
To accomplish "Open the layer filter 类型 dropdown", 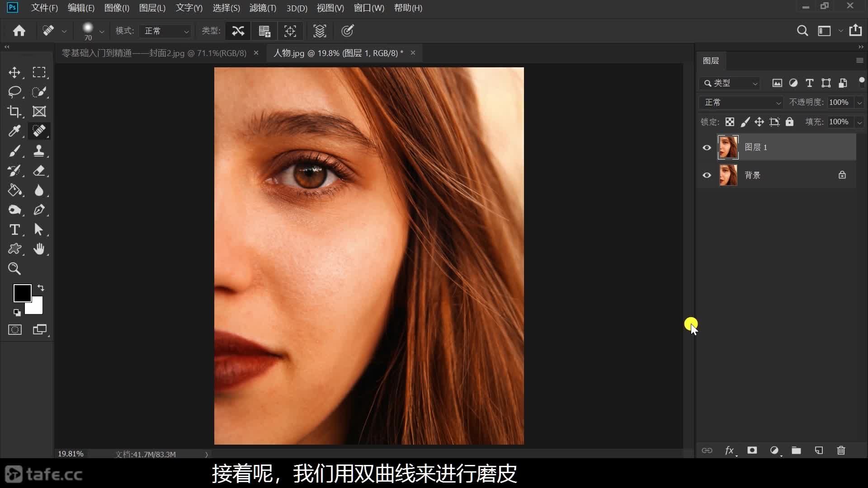I will point(730,83).
